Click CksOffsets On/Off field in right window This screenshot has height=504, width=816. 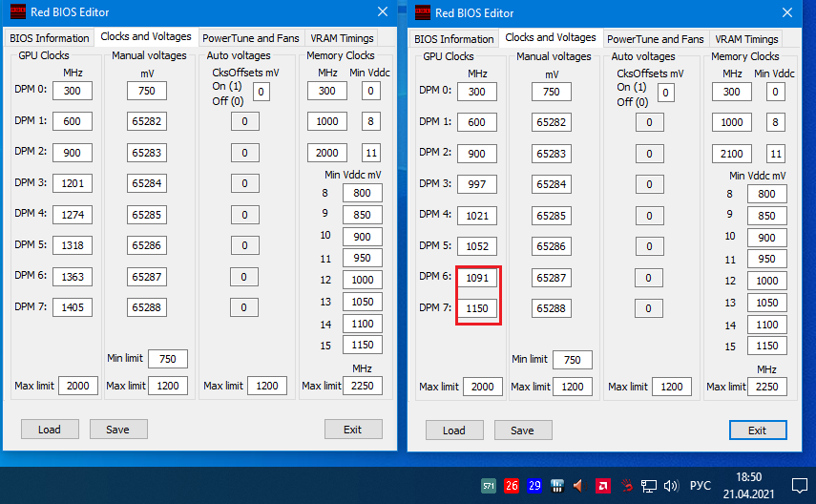tap(666, 94)
